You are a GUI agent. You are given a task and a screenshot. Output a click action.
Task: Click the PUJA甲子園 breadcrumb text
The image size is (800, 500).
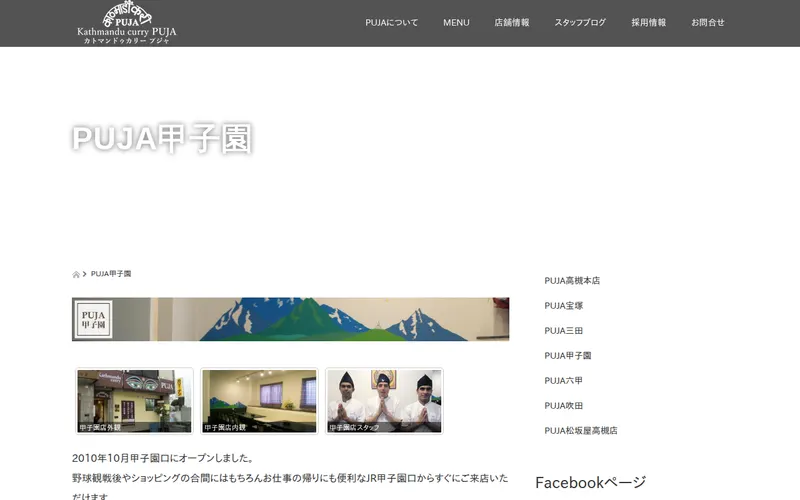click(x=111, y=274)
